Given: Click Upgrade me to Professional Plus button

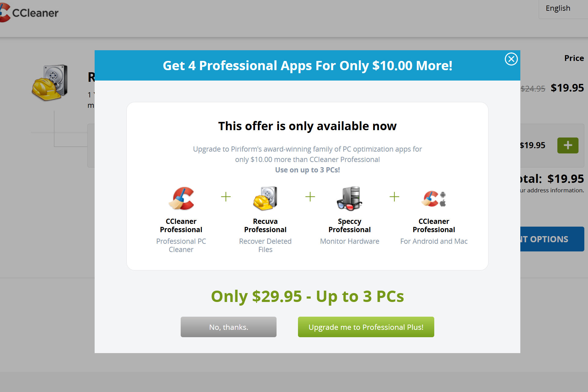Looking at the screenshot, I should point(366,326).
